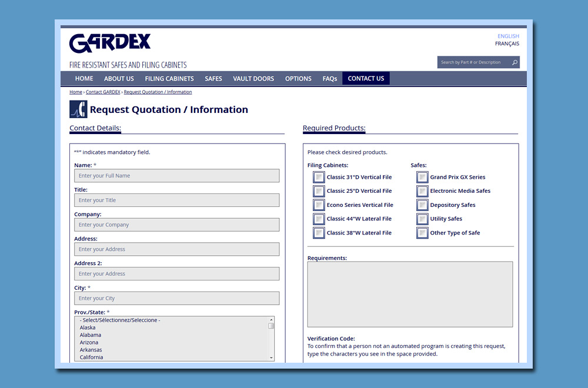The image size is (588, 388).
Task: Check Classic 31"D Vertical File
Action: (319, 177)
